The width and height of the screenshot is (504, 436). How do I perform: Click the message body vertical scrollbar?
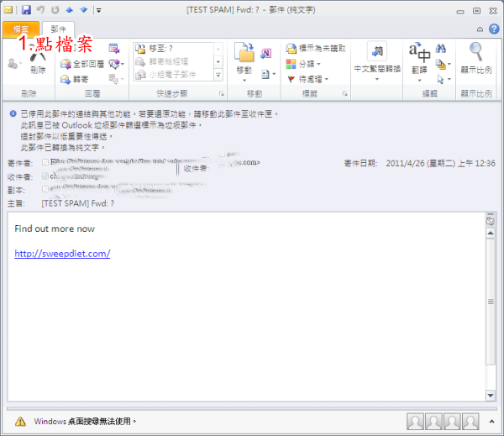tap(491, 302)
